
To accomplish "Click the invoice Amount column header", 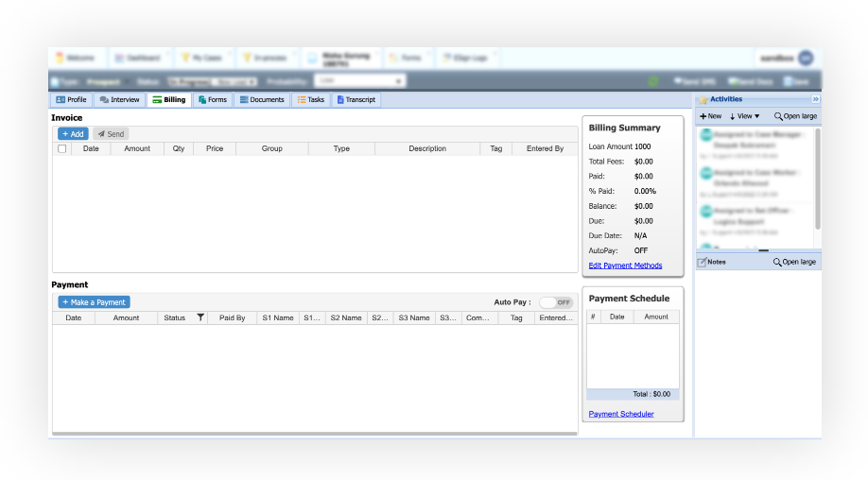I will [137, 148].
